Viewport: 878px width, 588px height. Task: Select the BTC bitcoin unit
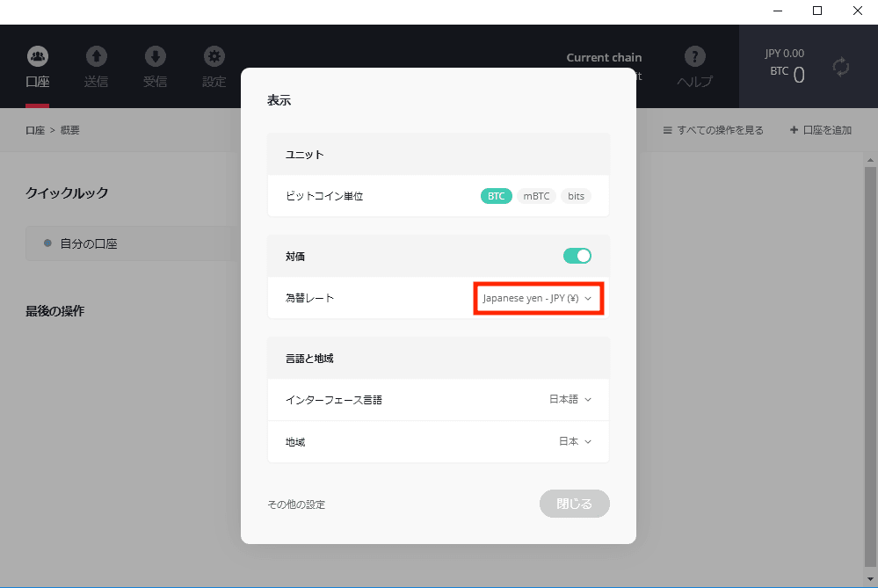496,196
